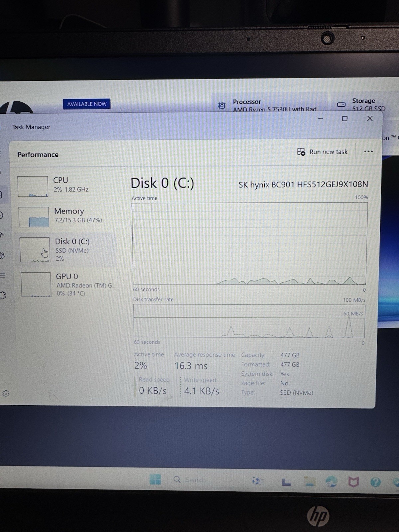Click the Run new task icon

(301, 152)
